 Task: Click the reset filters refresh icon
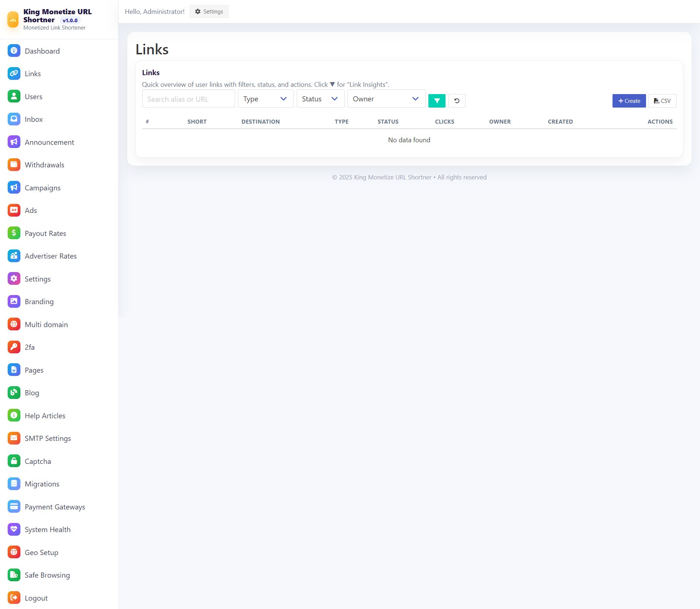[x=456, y=101]
